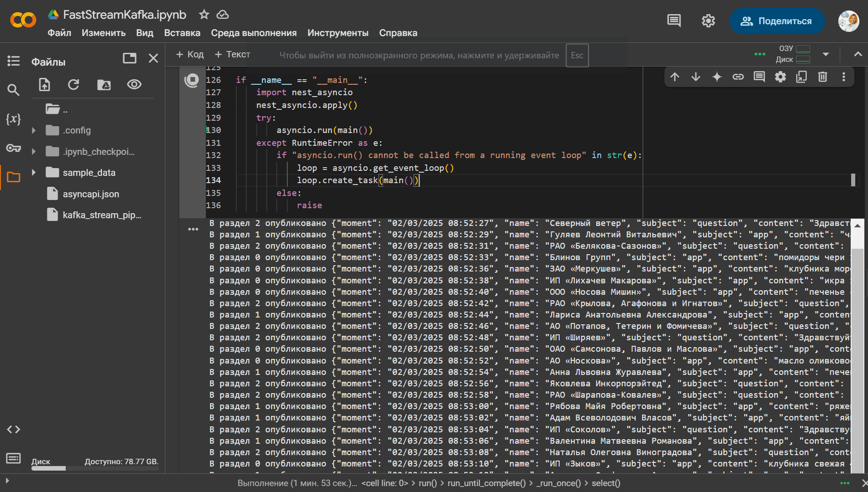Screen dimensions: 868x492
Task: Open the table of contents panel
Action: [14, 61]
